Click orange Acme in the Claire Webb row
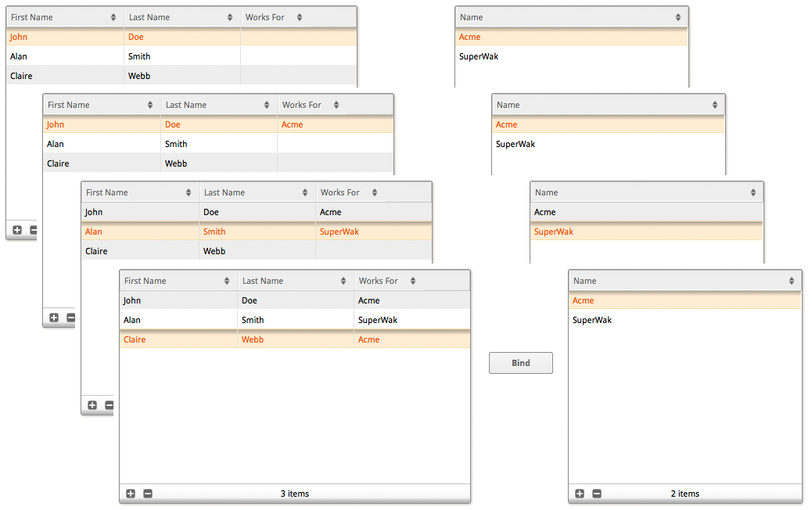Image resolution: width=812 pixels, height=510 pixels. pos(368,339)
